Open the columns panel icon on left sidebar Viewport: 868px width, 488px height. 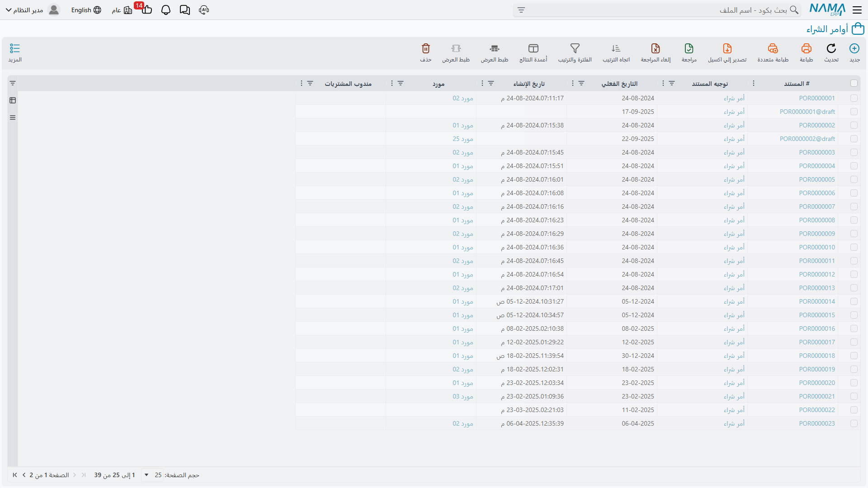coord(13,100)
